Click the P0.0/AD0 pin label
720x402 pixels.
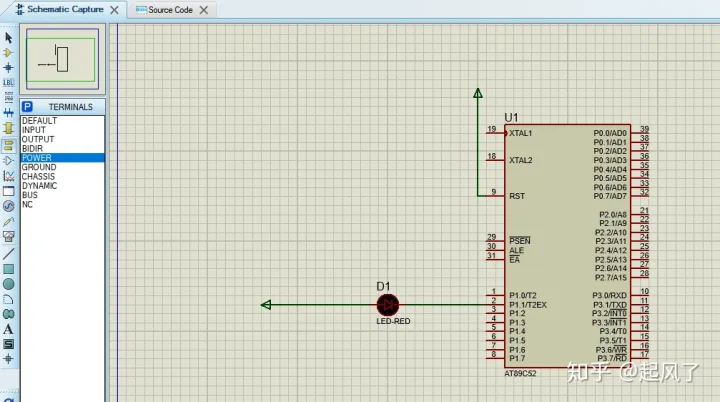pos(610,133)
